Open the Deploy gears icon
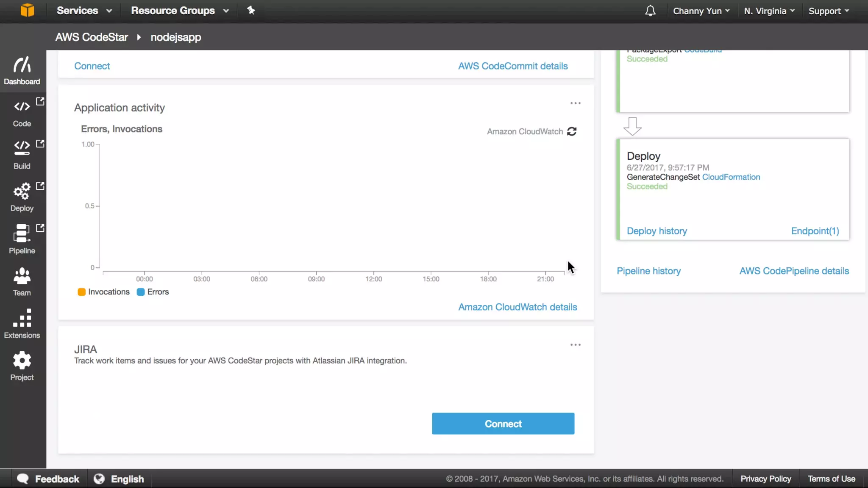868x488 pixels. [22, 191]
